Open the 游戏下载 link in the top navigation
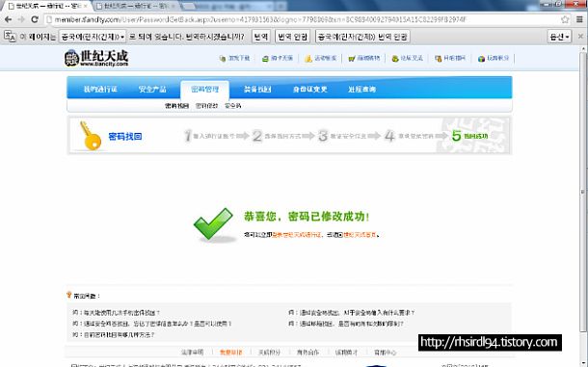Image resolution: width=588 pixels, height=367 pixels. tap(235, 58)
